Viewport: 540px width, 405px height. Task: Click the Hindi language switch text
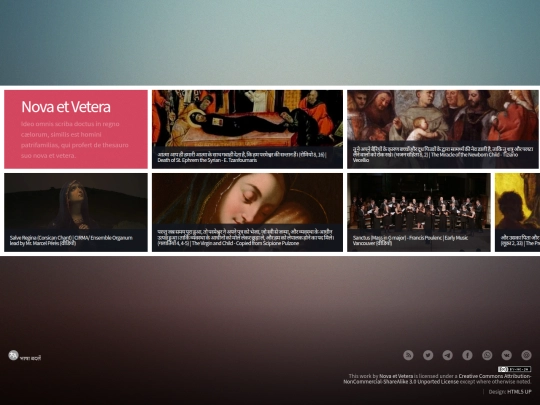tap(30, 358)
